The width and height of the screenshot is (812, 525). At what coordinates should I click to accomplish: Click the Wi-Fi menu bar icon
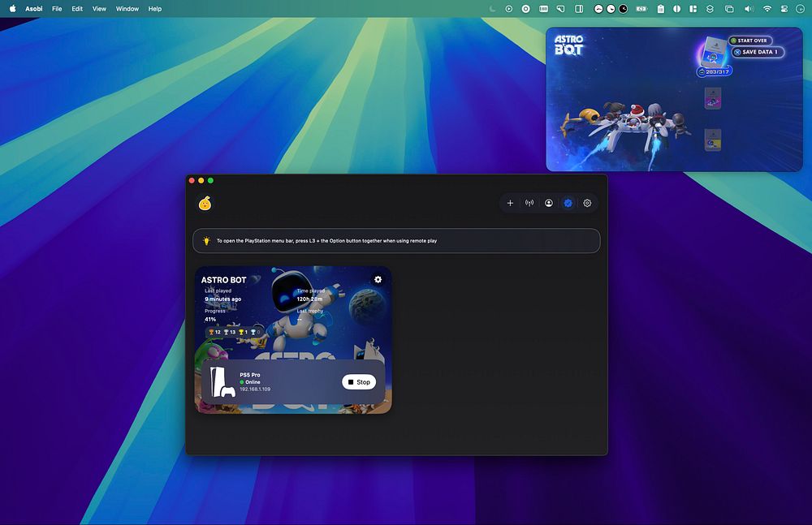tap(767, 9)
